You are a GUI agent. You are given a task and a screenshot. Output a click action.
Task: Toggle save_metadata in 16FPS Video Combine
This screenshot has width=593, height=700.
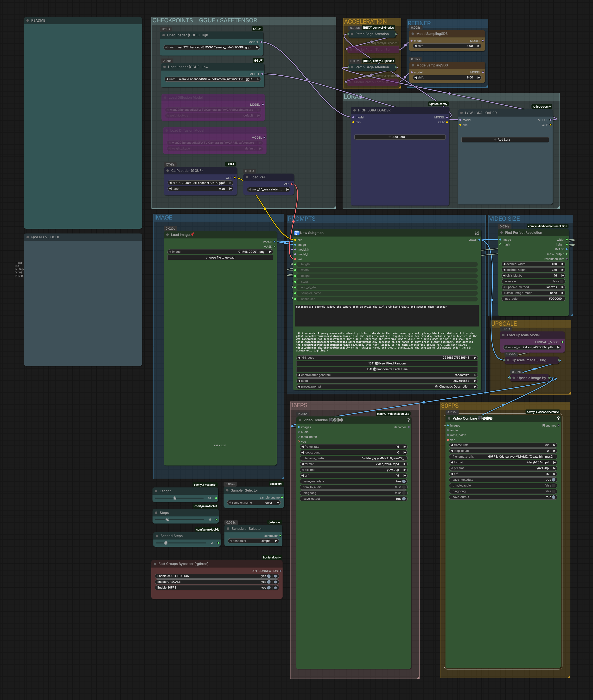tap(404, 481)
